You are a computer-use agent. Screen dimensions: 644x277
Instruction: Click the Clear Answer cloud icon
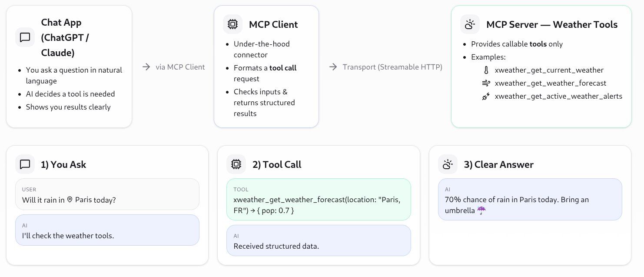[x=448, y=164]
